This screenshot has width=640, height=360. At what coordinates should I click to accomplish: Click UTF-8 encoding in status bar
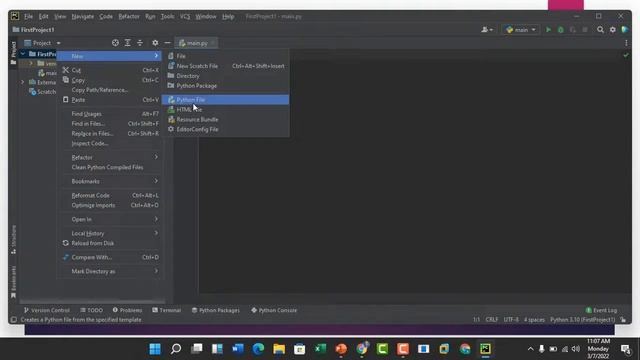(x=511, y=320)
